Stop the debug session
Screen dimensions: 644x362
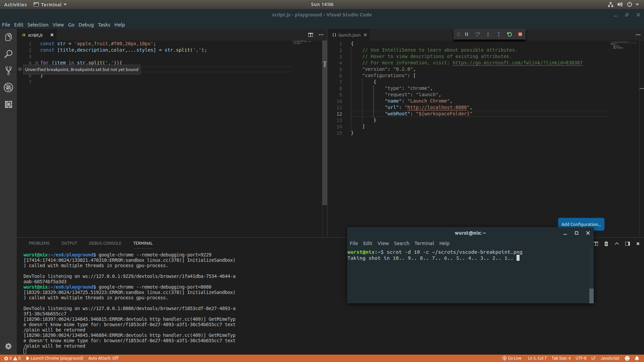pyautogui.click(x=520, y=34)
